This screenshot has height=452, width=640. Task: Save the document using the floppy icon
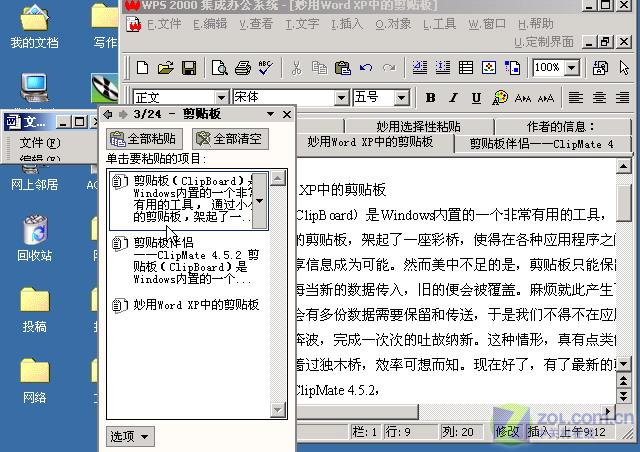coord(189,67)
